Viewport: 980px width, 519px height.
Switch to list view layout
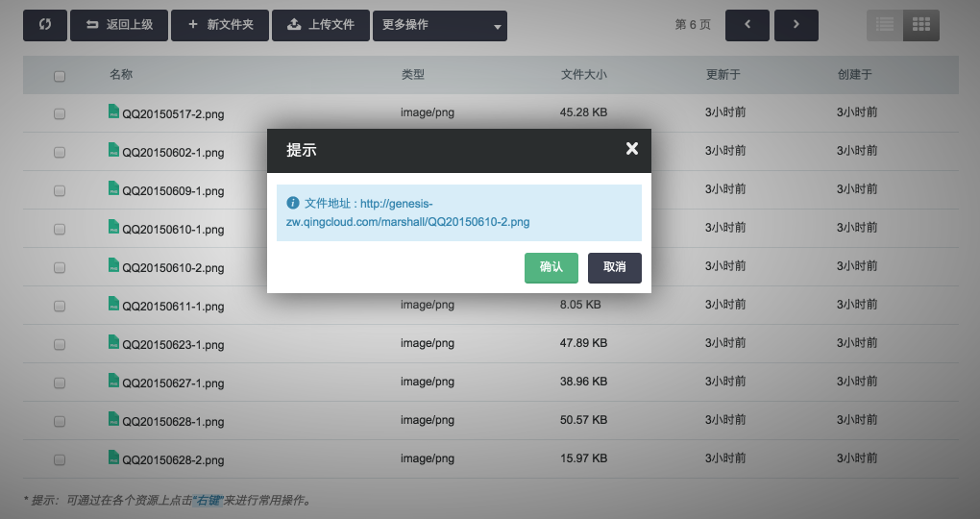(x=885, y=25)
